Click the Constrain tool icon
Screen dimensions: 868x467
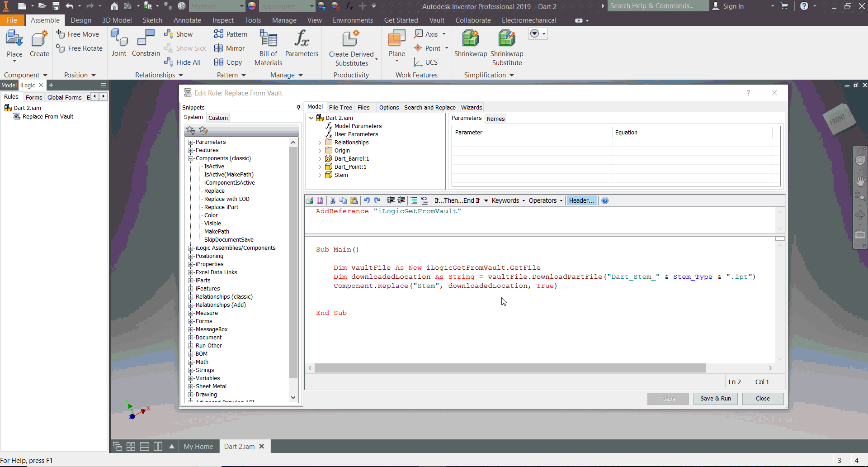146,38
